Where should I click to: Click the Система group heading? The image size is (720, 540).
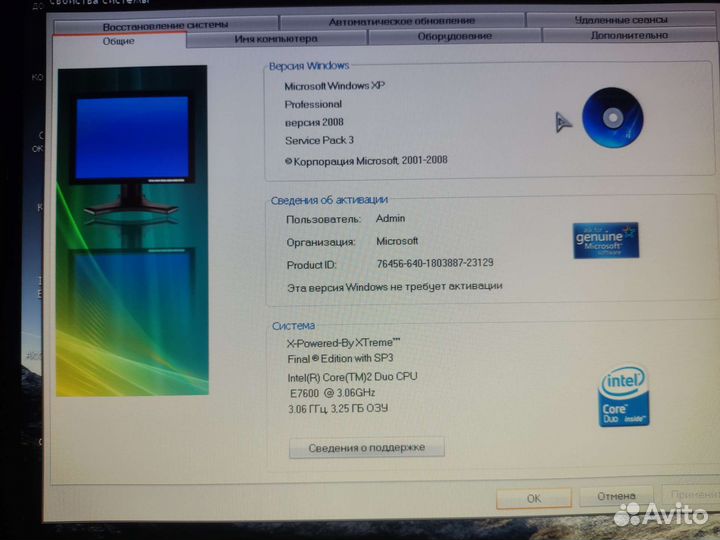tap(293, 326)
